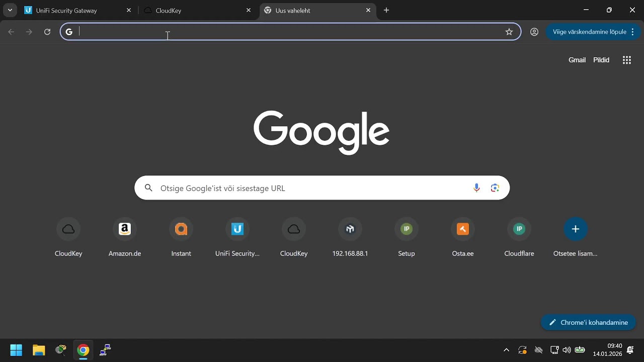Screen dimensions: 644x362
Task: Open the Osta.ee shortcut
Action: point(463,237)
